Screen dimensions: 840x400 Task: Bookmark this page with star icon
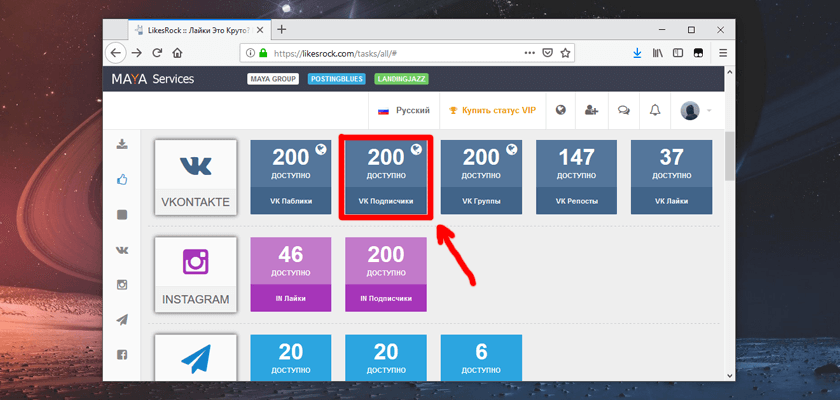(x=565, y=53)
